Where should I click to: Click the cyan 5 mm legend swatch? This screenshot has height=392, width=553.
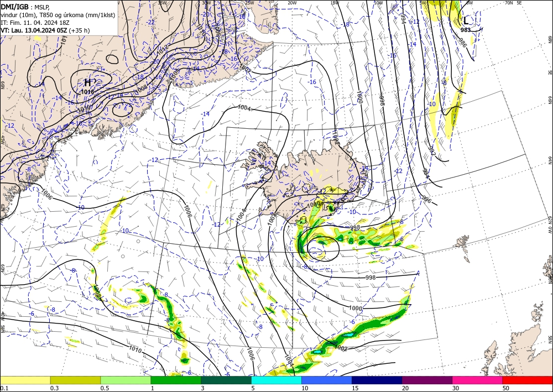[x=276, y=380]
